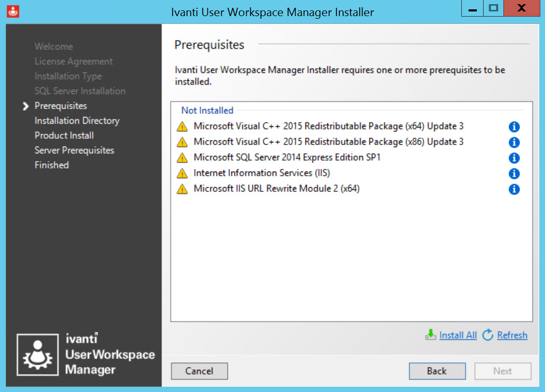Click the Install All link
Screen dimensions: 545x392
[x=458, y=335]
